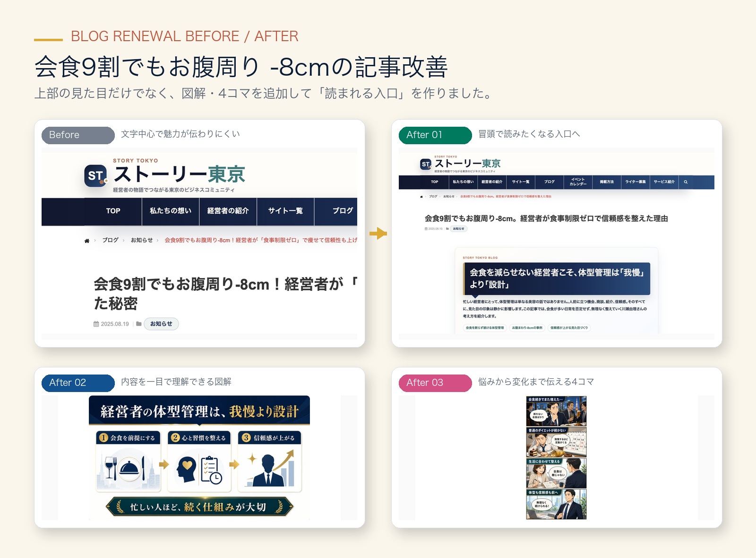The width and height of the screenshot is (756, 558).
Task: Click businessman growth chart icon in step 3
Action: point(270,468)
